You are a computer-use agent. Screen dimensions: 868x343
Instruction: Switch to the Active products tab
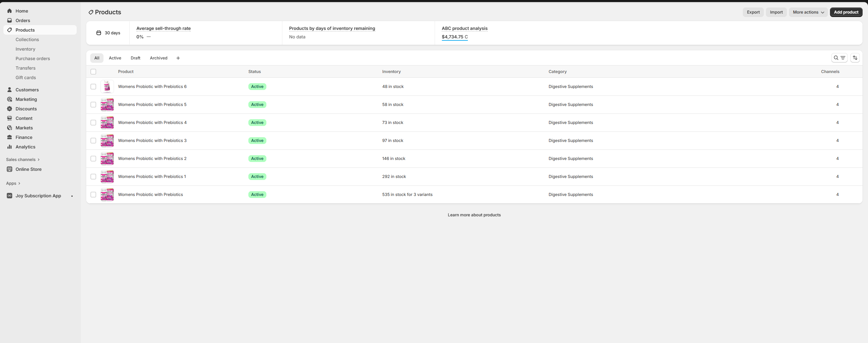[115, 58]
